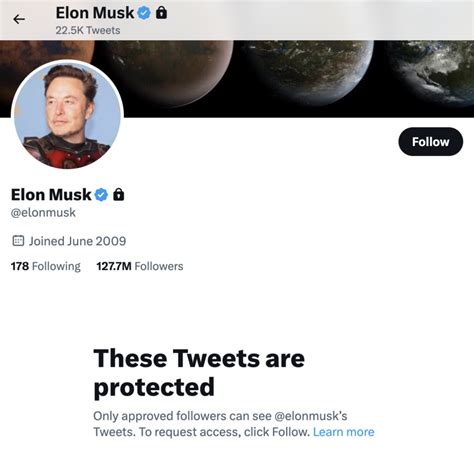Image resolution: width=474 pixels, height=460 pixels.
Task: Click 22.5K Tweets count in header
Action: [x=88, y=30]
